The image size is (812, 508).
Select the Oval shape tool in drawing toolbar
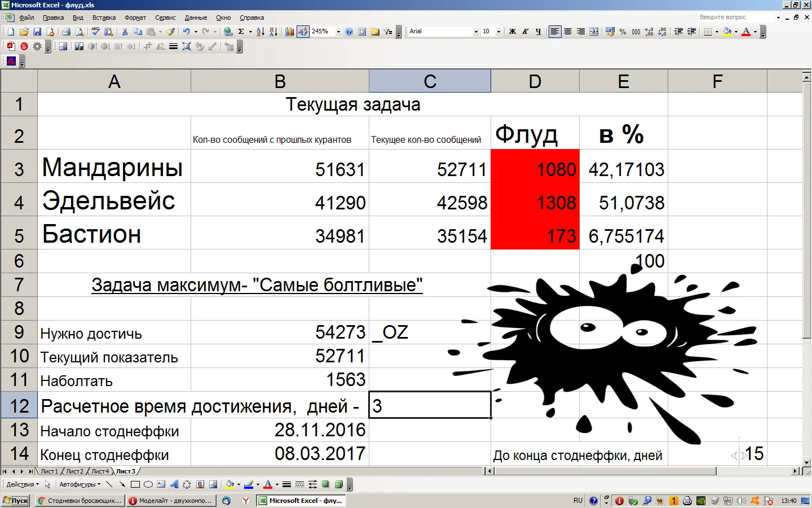click(x=148, y=484)
